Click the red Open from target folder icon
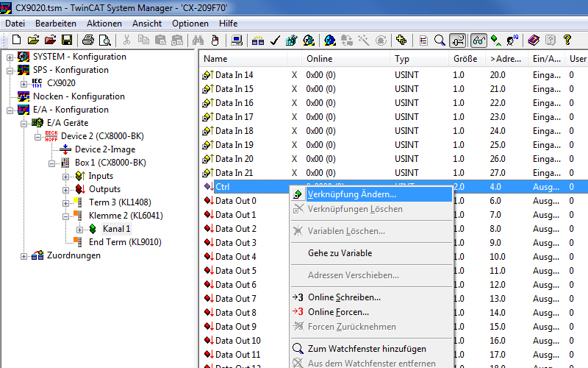Screen dimensions: 588x368 pos(50,40)
